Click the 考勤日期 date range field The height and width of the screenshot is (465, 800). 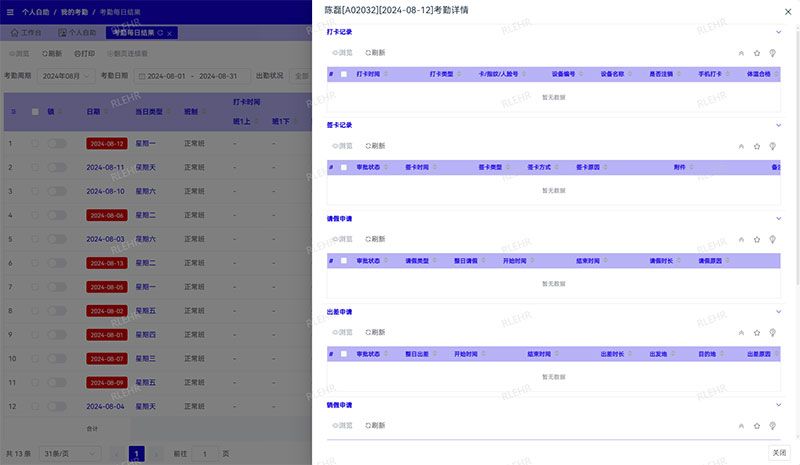pyautogui.click(x=192, y=76)
